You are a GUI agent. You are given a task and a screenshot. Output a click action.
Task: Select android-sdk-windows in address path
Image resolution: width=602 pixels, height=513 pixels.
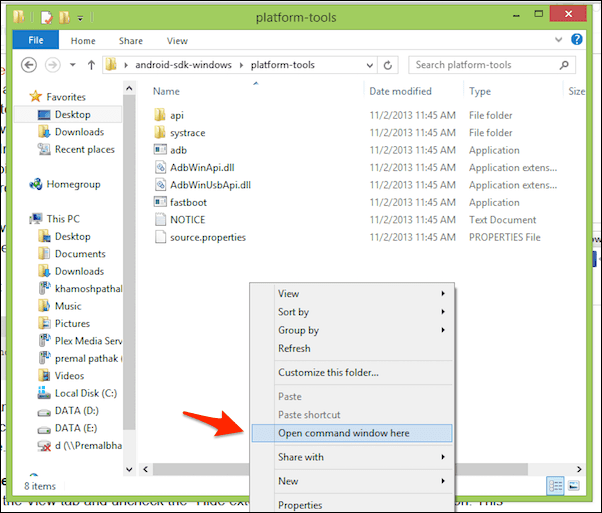[184, 65]
